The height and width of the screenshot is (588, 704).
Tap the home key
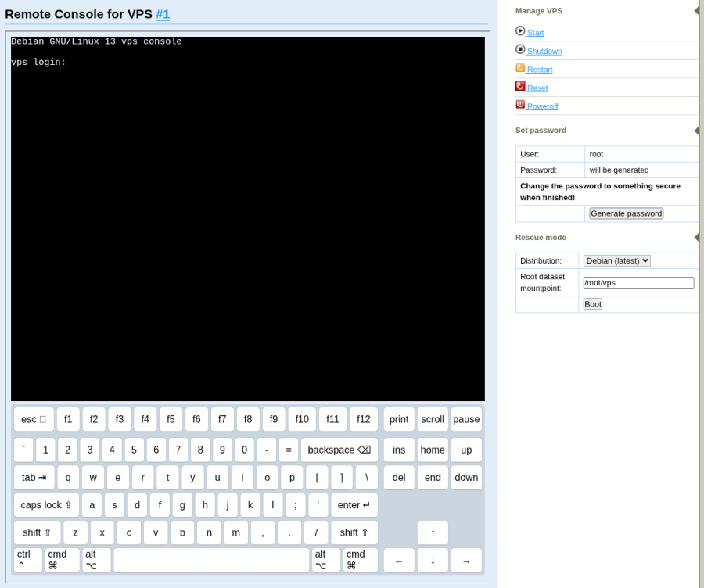433,450
